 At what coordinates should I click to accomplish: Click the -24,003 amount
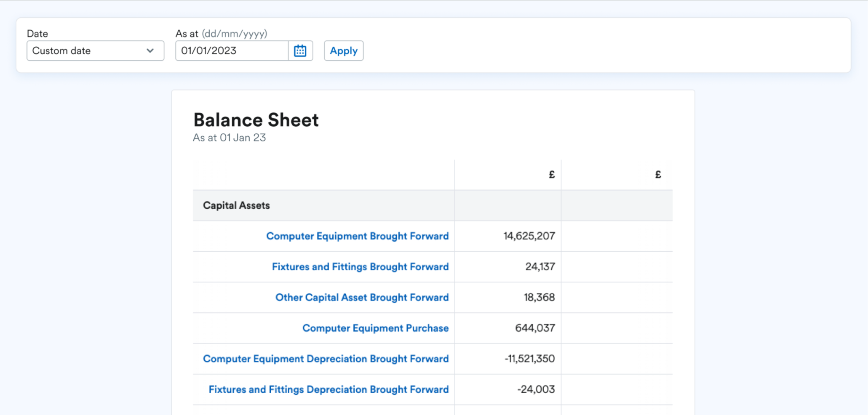[x=536, y=390]
